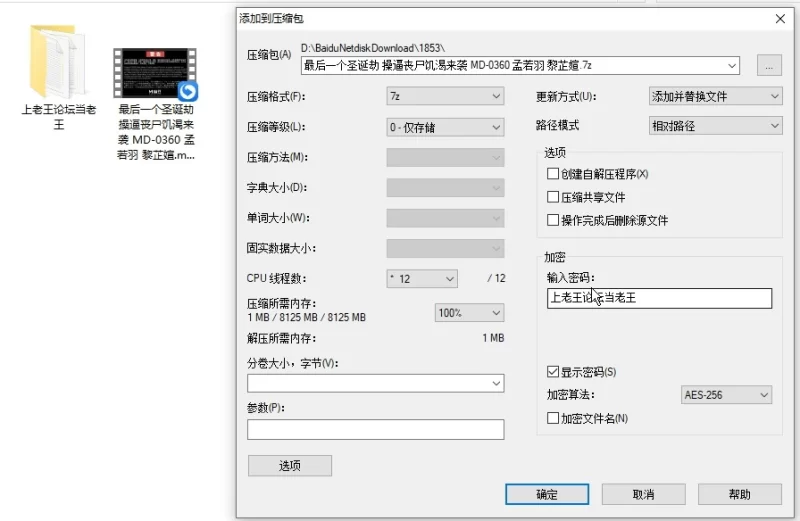800x521 pixels.
Task: Click the archive path text D:\BaiduNetdiskDownload\1853\
Action: (373, 48)
